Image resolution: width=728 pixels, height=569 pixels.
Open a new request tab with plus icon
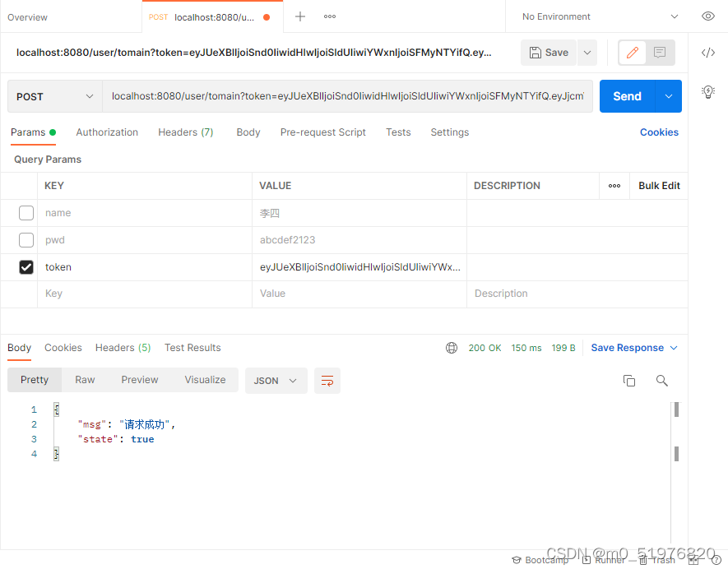coord(300,16)
